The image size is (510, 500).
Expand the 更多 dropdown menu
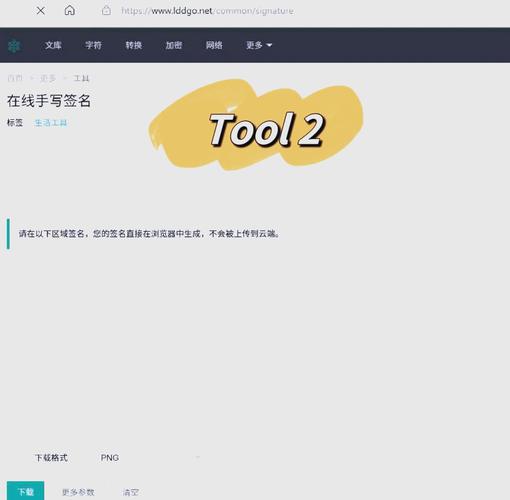pyautogui.click(x=259, y=45)
